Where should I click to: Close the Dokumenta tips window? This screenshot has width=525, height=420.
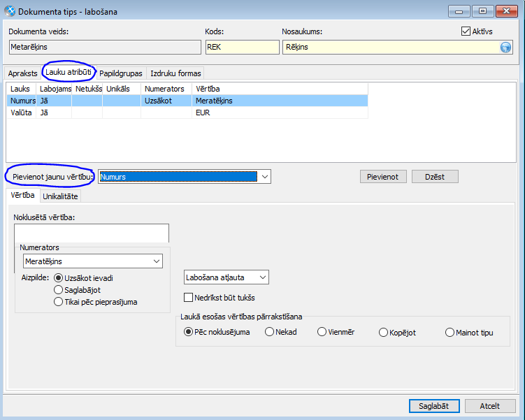point(507,11)
